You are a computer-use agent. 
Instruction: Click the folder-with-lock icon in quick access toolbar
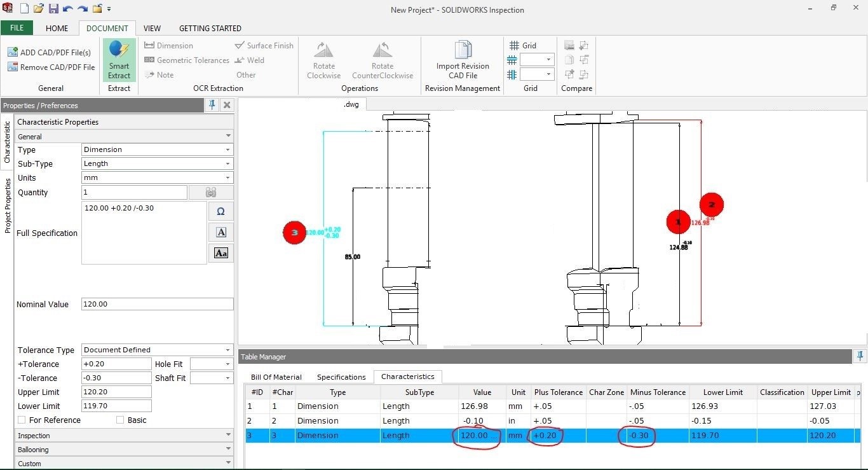[x=97, y=9]
